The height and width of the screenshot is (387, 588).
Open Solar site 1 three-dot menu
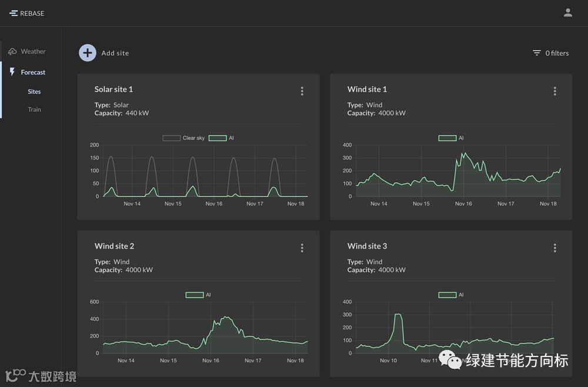302,91
